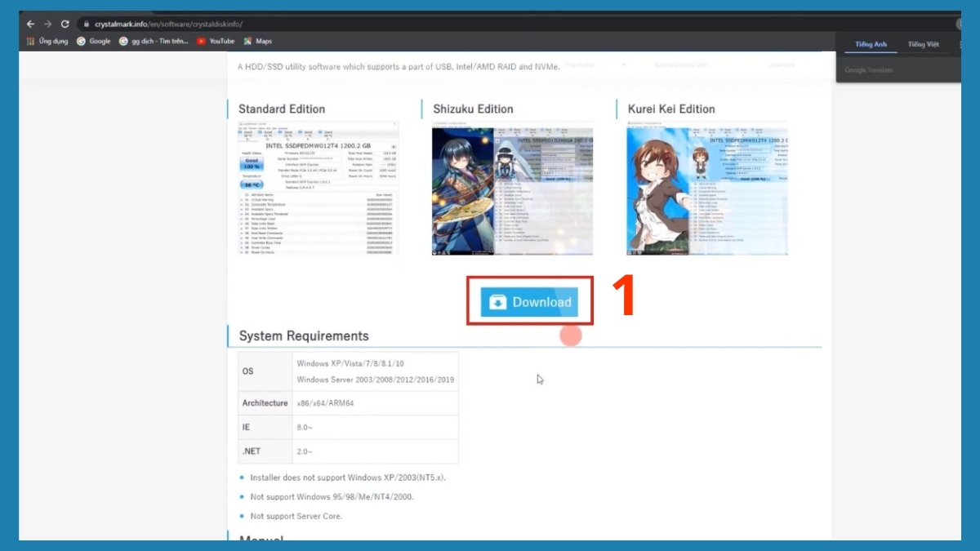Open the Standard Edition screenshot thumbnail
This screenshot has height=551, width=980.
click(x=317, y=189)
